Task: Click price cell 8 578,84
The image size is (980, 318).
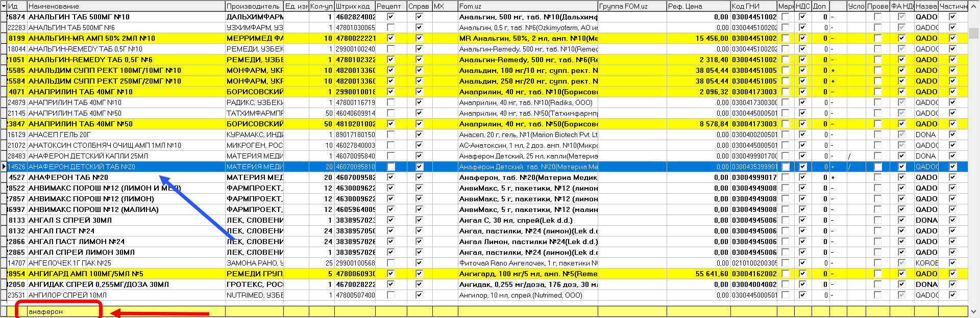Action: (x=698, y=124)
